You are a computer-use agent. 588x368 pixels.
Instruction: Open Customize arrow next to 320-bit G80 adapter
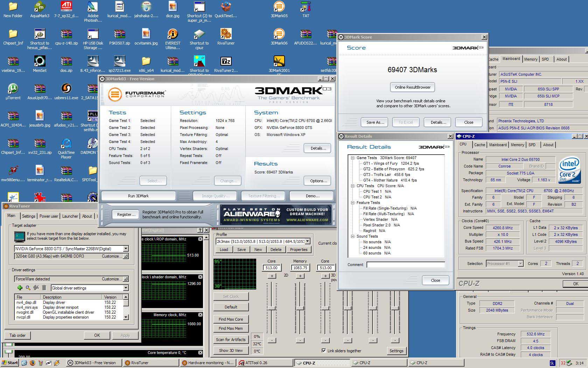pyautogui.click(x=126, y=256)
